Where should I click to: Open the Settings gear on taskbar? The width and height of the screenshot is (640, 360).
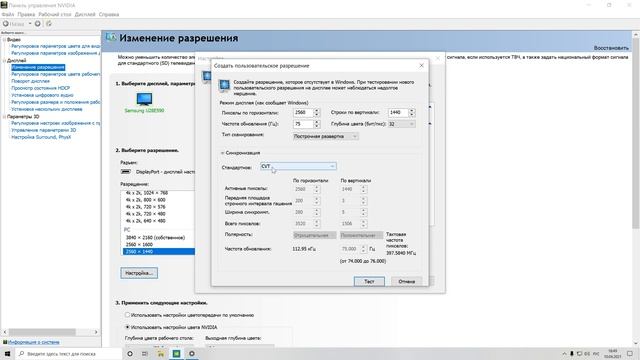192,353
